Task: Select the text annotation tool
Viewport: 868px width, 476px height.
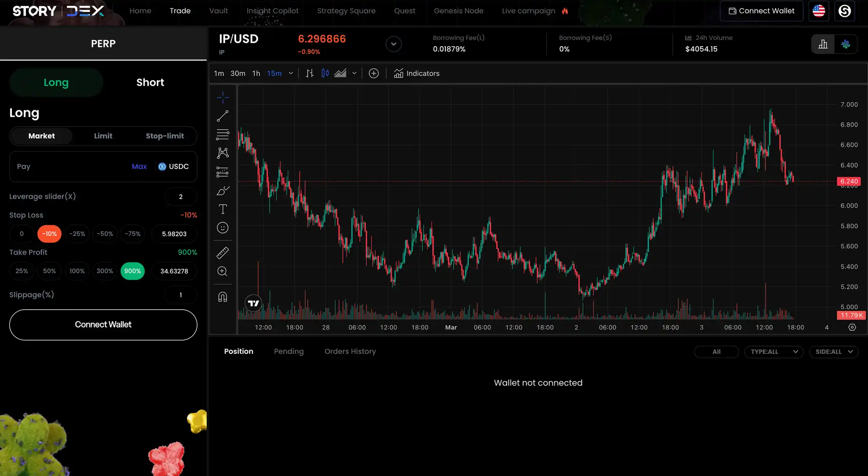Action: [x=223, y=209]
